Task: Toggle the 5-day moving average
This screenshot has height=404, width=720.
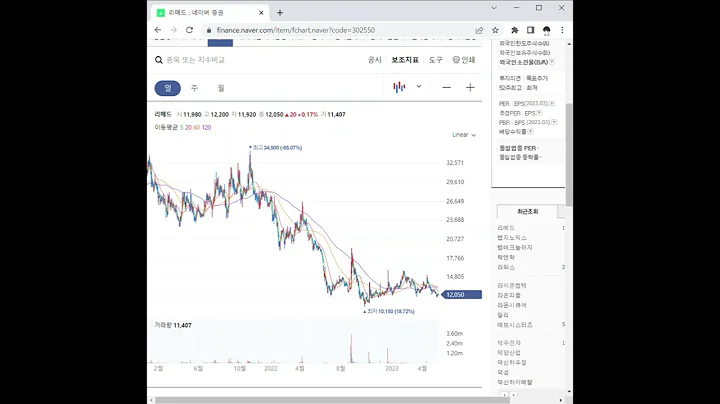Action: click(x=181, y=128)
